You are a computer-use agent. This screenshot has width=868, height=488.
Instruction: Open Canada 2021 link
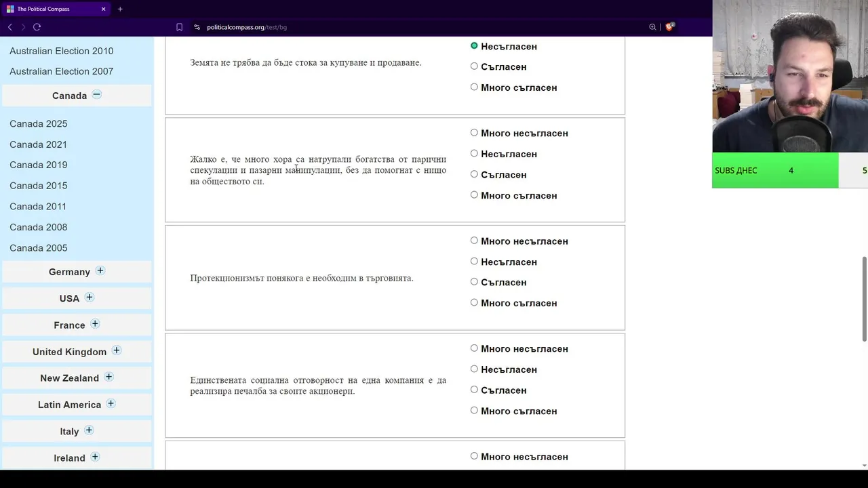[38, 144]
